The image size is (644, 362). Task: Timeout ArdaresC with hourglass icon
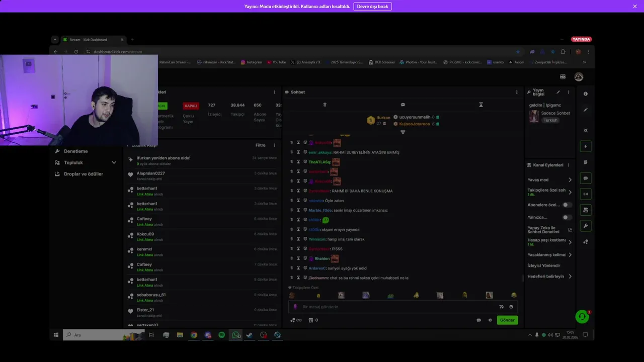[298, 268]
